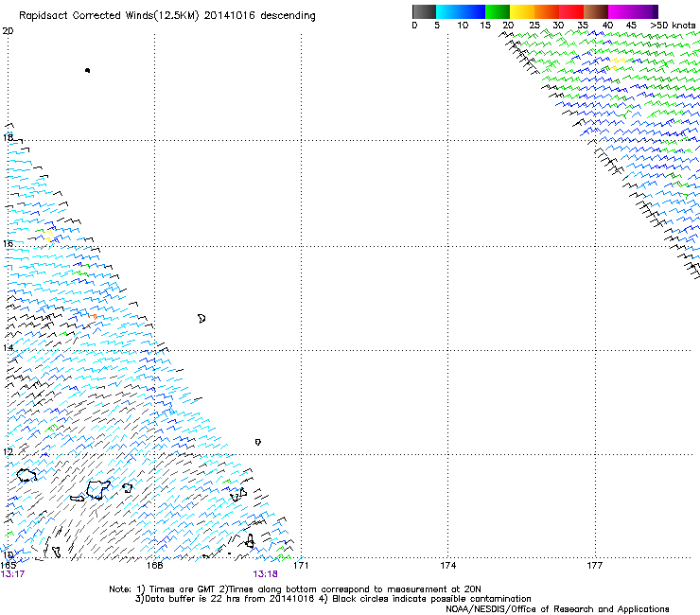
Task: Click the longitude label 177
Action: point(594,566)
